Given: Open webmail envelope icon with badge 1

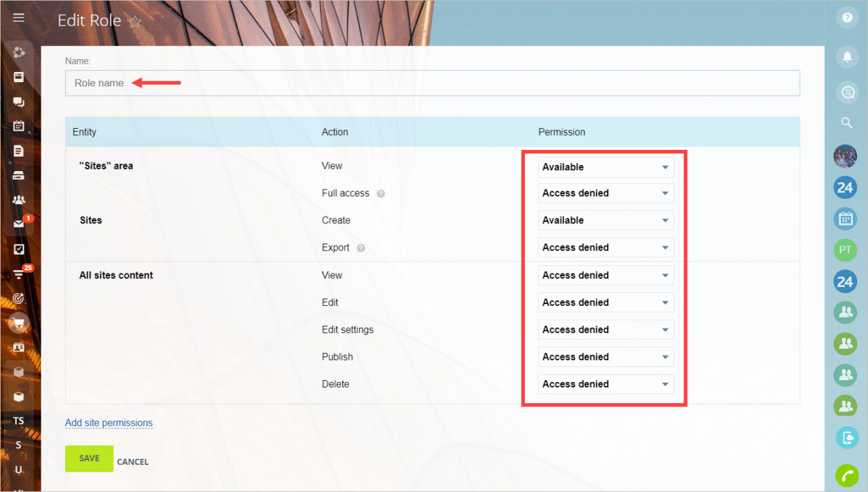Looking at the screenshot, I should 19,224.
